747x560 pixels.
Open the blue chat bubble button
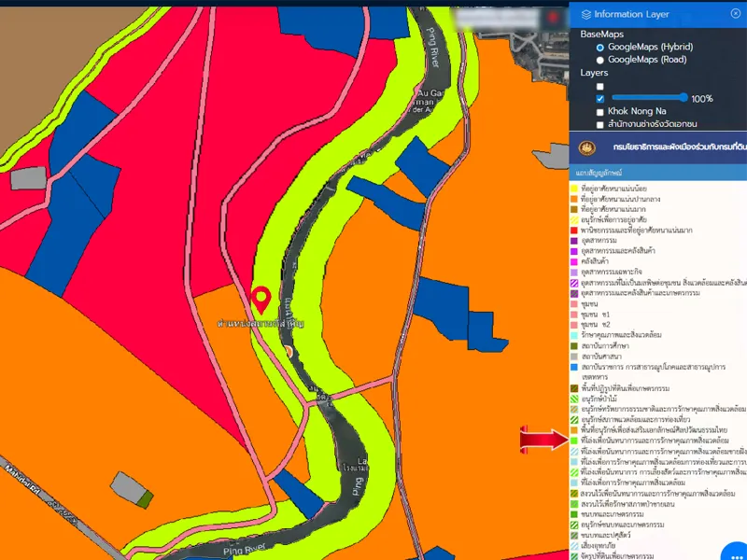(x=736, y=551)
